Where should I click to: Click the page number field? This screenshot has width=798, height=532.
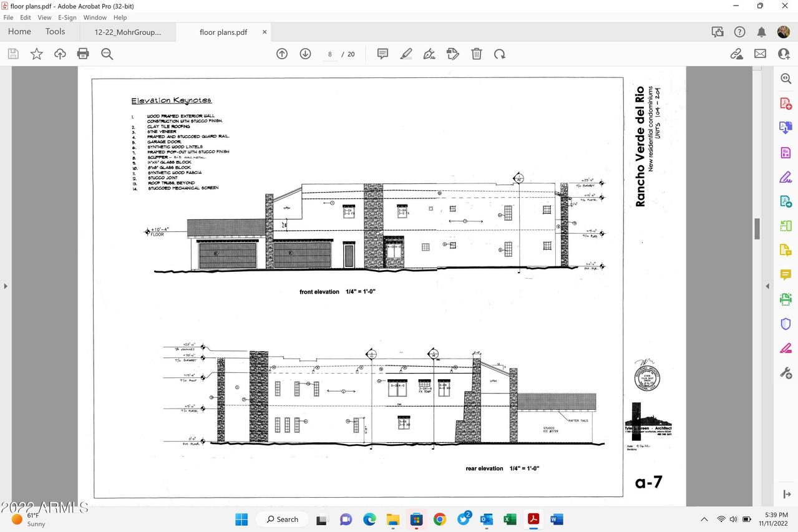click(329, 54)
